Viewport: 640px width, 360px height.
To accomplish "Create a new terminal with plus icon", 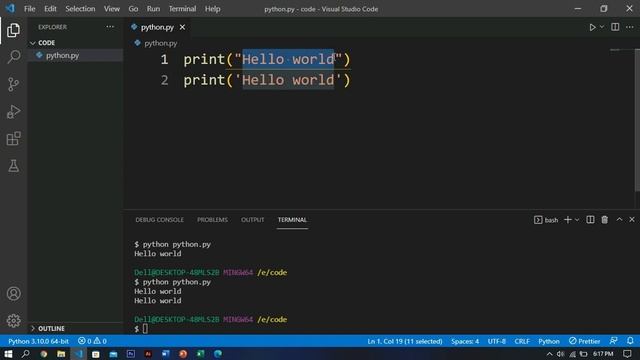I will 567,220.
